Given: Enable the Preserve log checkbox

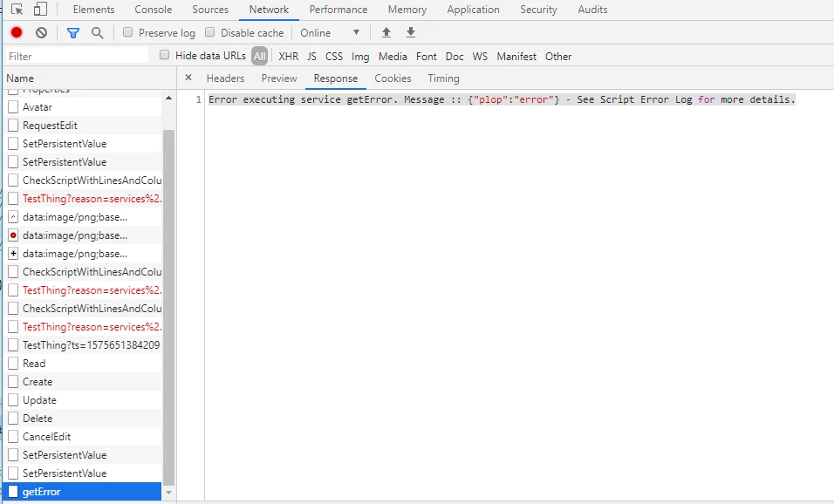Looking at the screenshot, I should click(x=127, y=32).
